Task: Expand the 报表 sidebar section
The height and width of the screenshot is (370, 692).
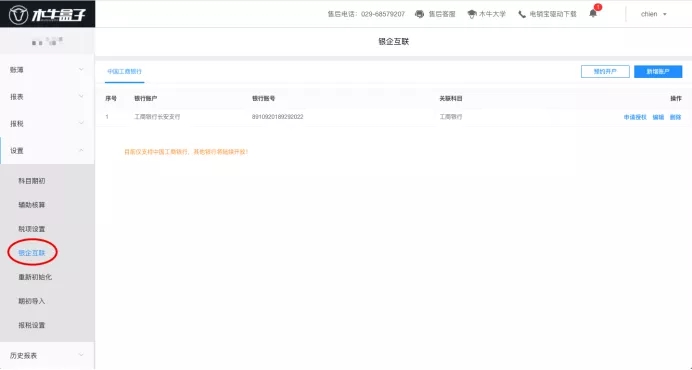Action: pyautogui.click(x=47, y=97)
